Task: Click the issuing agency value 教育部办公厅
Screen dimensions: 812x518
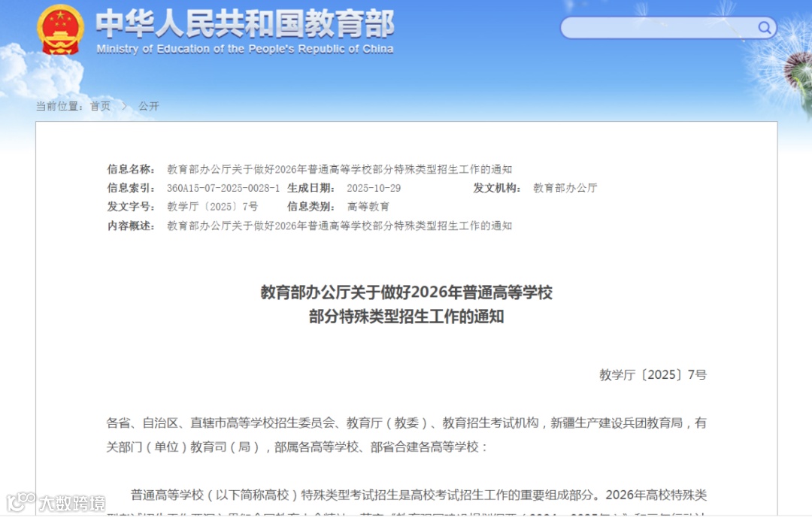Action: pos(565,188)
